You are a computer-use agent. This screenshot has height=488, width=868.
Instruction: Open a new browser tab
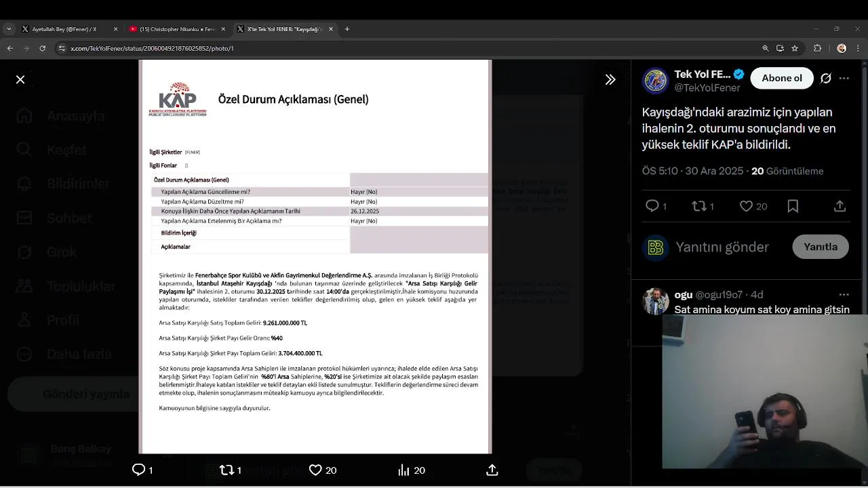point(347,29)
